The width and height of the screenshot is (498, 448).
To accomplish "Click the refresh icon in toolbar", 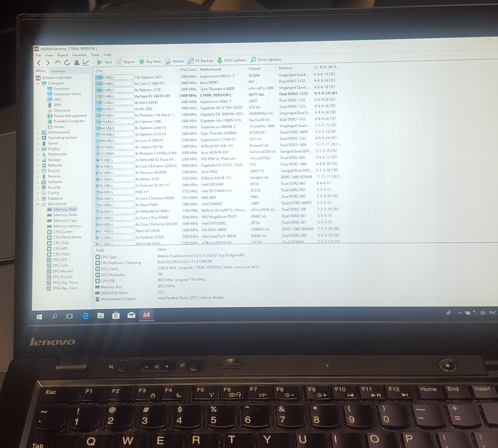I will [x=67, y=62].
